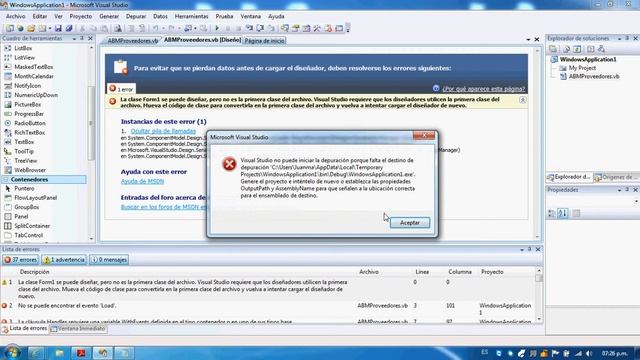Open the Ayuda de MSDN link
The height and width of the screenshot is (360, 640).
click(142, 181)
